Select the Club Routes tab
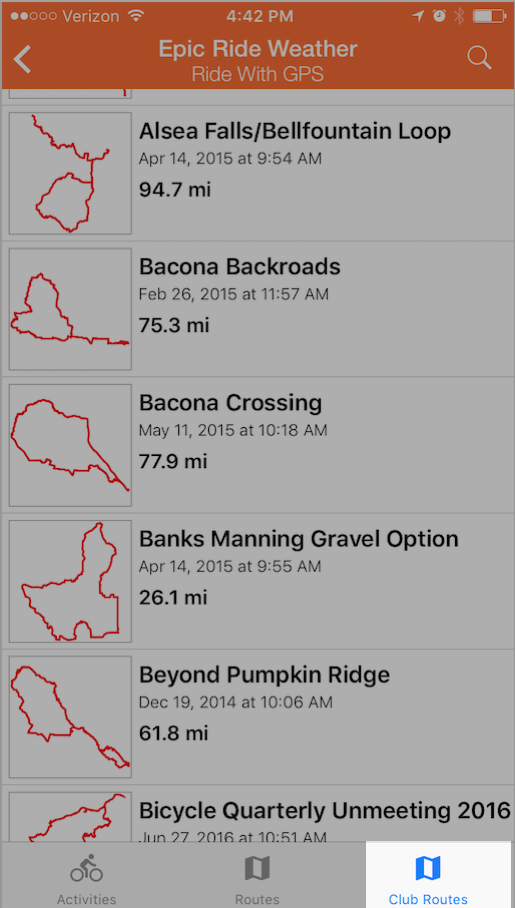The width and height of the screenshot is (515, 908). point(428,874)
